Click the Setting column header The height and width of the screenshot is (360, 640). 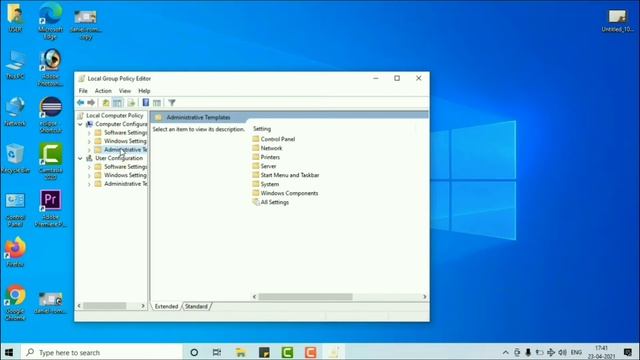point(262,129)
